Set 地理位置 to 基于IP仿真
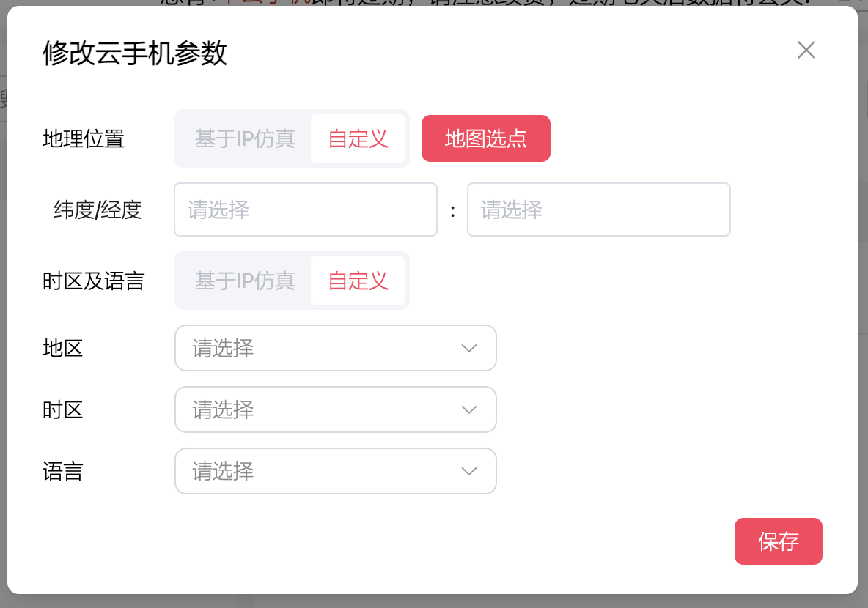 click(245, 138)
